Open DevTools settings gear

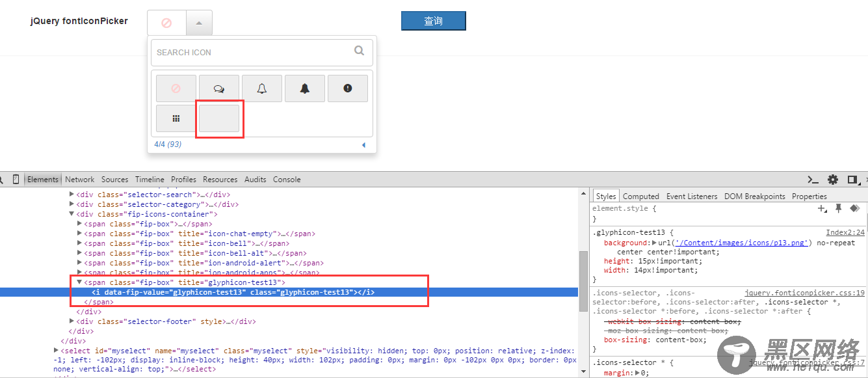tap(833, 180)
